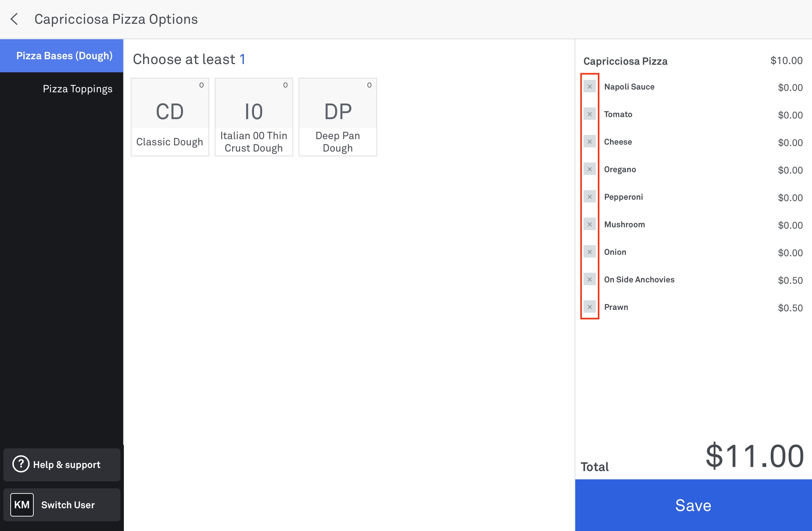Click the Capricciosa Pizza Options title
Image resolution: width=812 pixels, height=531 pixels.
[x=116, y=19]
